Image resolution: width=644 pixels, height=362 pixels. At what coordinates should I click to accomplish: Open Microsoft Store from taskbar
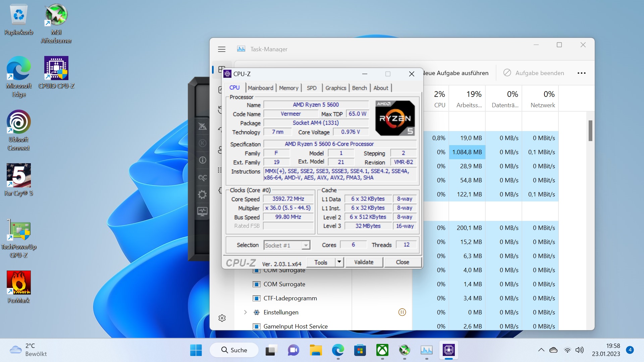pos(360,350)
